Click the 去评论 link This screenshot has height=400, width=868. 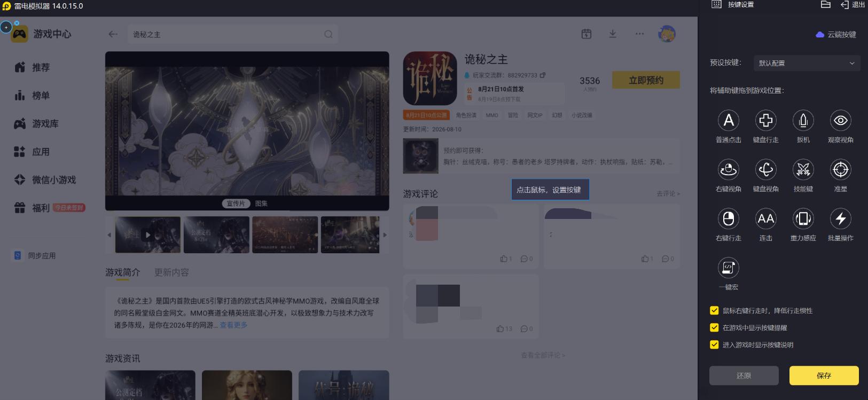(668, 194)
